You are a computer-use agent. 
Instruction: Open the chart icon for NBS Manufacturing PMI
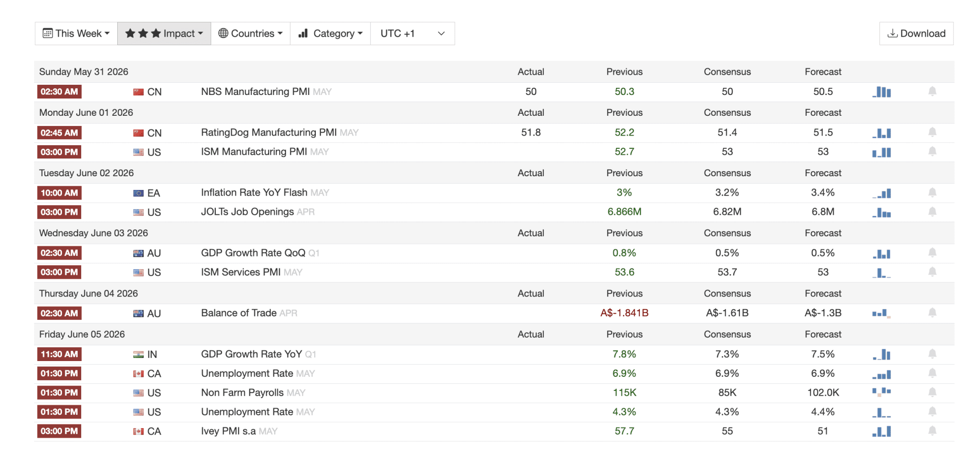point(881,92)
